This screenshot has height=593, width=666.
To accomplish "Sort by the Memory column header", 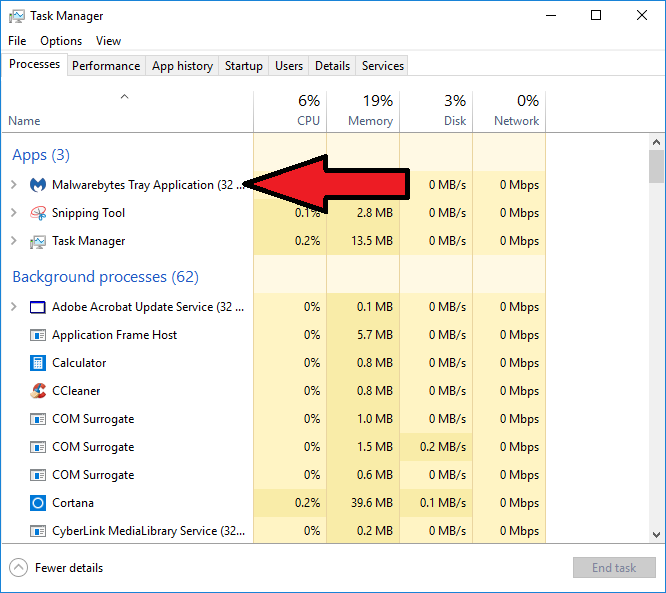I will pyautogui.click(x=363, y=111).
